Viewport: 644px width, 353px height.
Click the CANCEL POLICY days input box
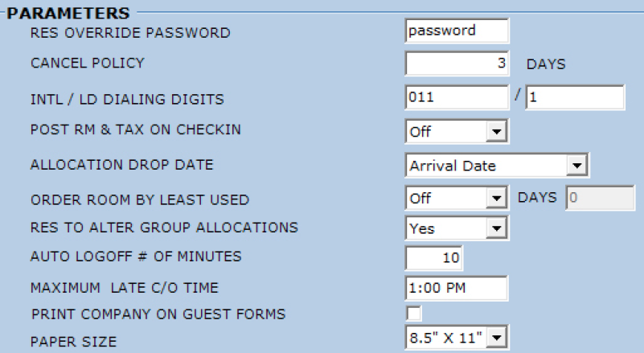coord(457,64)
